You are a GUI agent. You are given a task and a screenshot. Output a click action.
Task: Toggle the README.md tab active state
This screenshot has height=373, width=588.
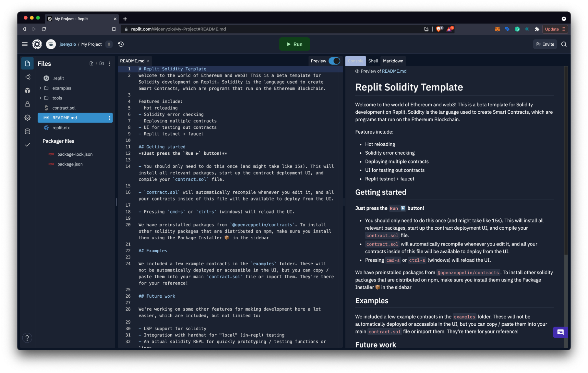click(x=131, y=60)
